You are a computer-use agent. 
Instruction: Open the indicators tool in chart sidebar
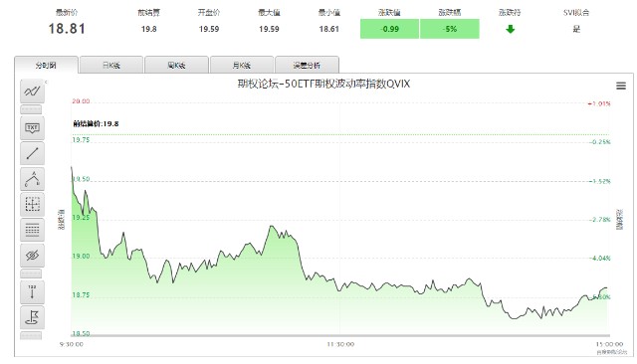[32, 91]
